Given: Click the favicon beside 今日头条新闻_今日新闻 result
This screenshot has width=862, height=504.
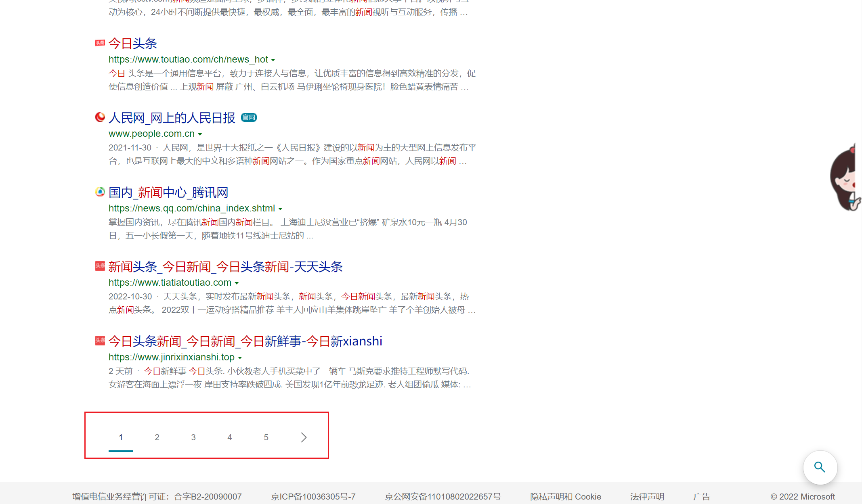Looking at the screenshot, I should pos(100,341).
